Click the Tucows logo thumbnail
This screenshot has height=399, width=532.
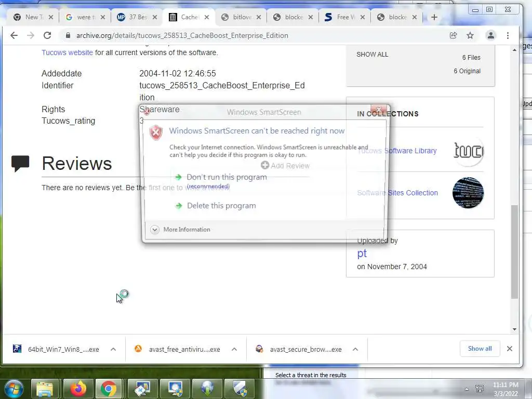469,151
